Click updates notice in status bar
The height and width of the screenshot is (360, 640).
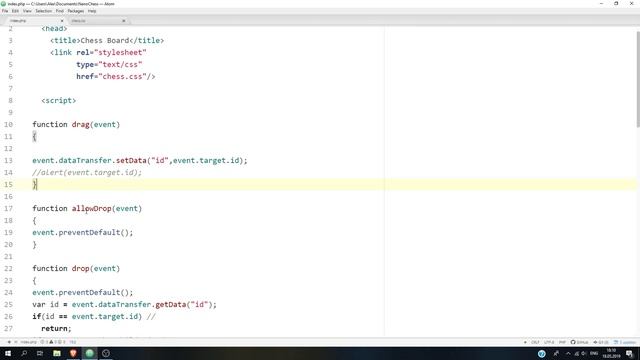[625, 342]
